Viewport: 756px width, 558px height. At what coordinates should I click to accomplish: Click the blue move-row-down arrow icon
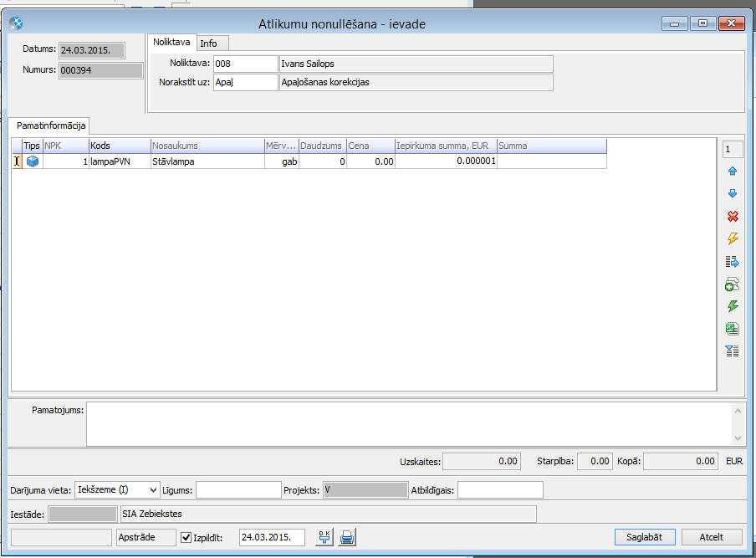coord(733,193)
